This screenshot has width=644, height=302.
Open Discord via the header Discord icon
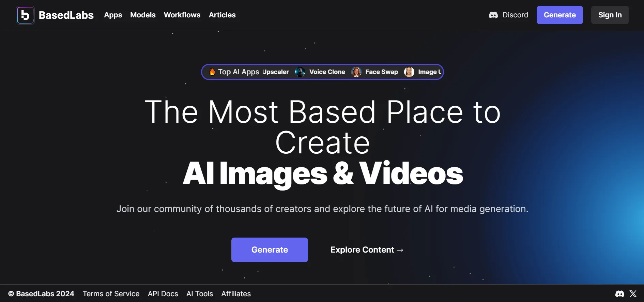point(493,15)
